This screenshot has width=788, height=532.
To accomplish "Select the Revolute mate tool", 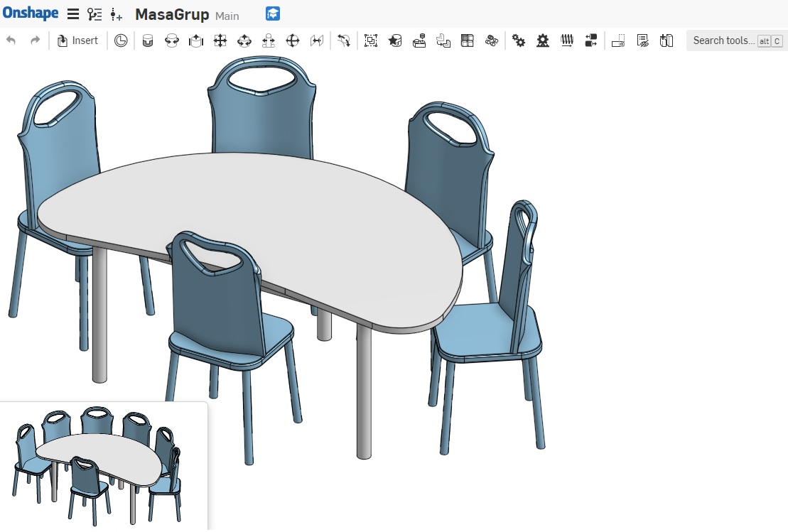I will [x=171, y=41].
